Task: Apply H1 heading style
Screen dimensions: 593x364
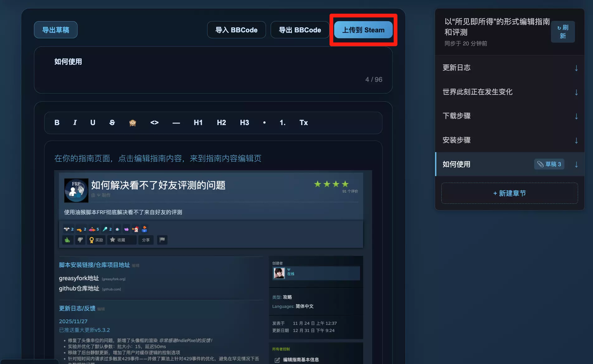Action: [198, 123]
